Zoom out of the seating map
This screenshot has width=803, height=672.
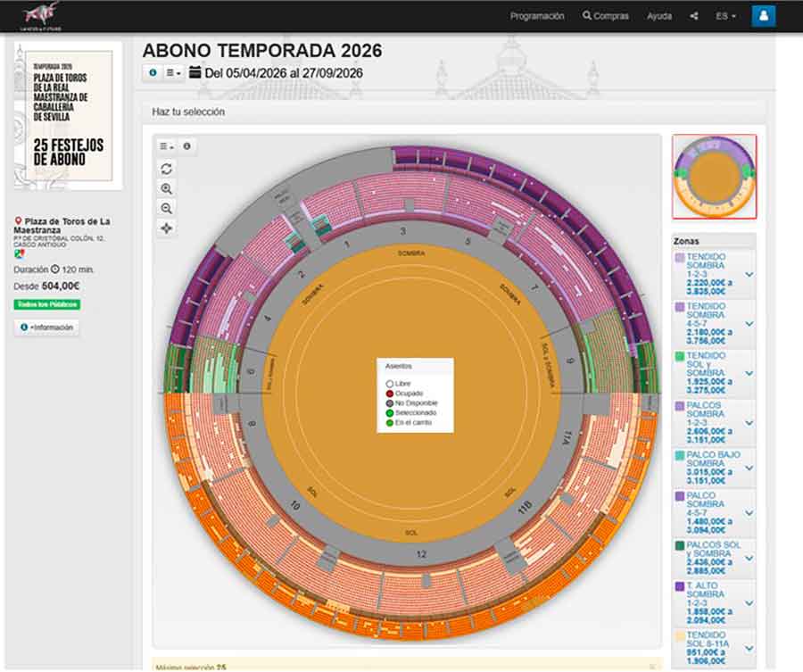167,208
